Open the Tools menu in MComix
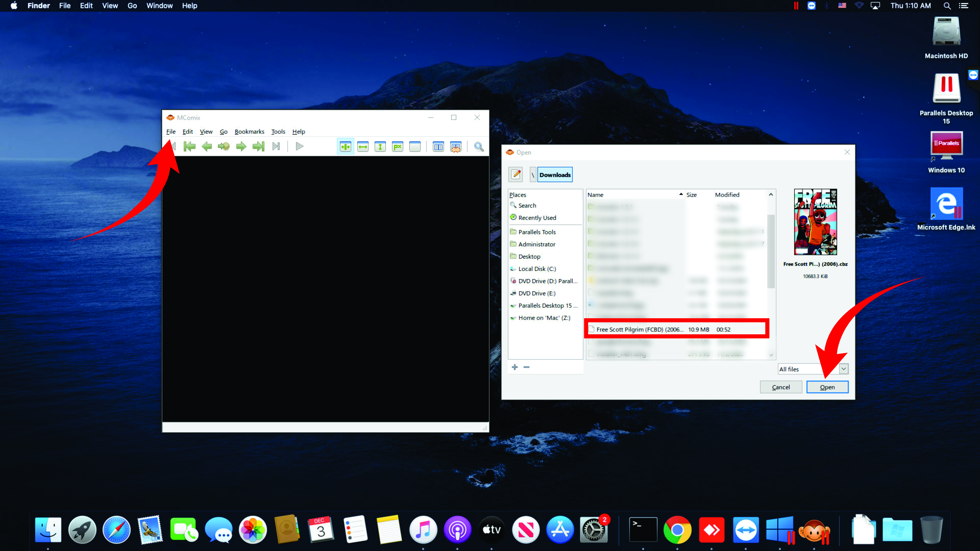 278,132
